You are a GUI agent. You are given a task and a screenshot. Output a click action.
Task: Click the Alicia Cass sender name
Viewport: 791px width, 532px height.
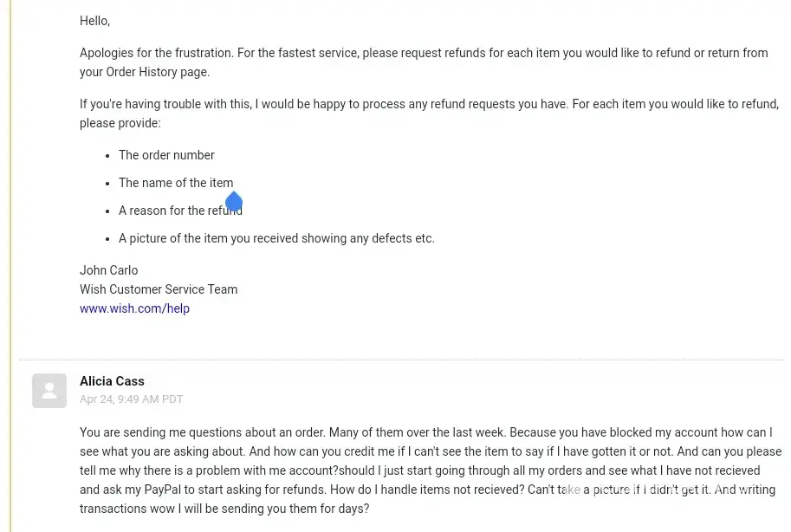(x=112, y=381)
